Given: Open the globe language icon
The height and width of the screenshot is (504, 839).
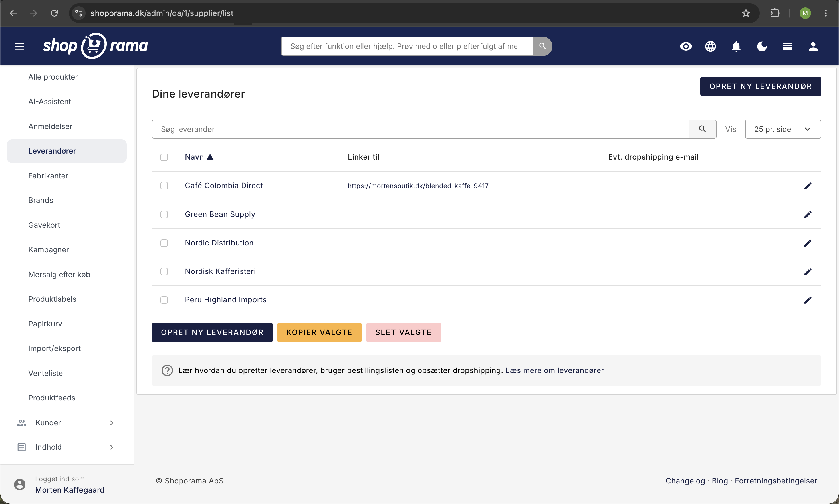Looking at the screenshot, I should pos(710,46).
